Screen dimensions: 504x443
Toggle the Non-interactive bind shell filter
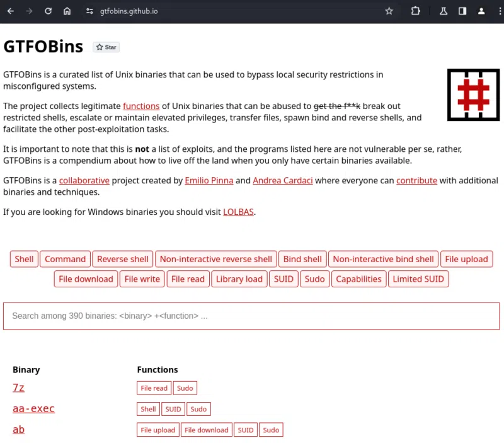click(x=383, y=258)
